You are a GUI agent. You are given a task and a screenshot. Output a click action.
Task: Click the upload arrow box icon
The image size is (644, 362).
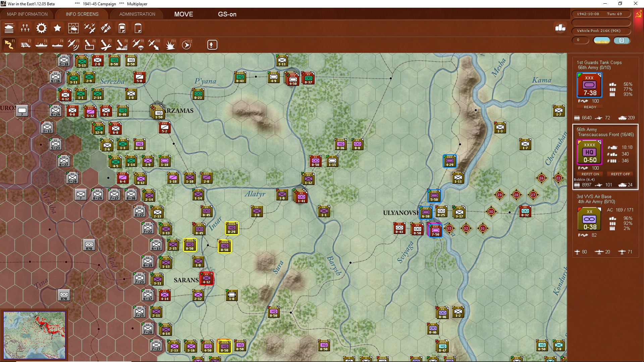(x=212, y=45)
